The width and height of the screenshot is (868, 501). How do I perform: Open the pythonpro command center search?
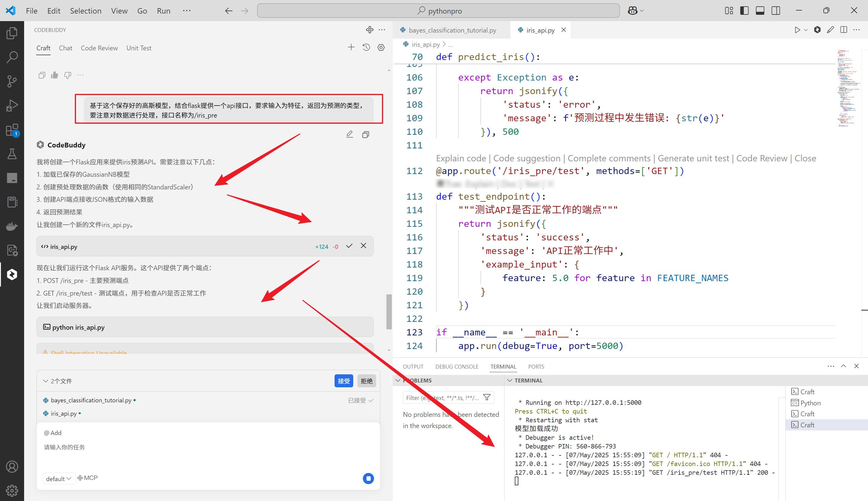coord(438,11)
